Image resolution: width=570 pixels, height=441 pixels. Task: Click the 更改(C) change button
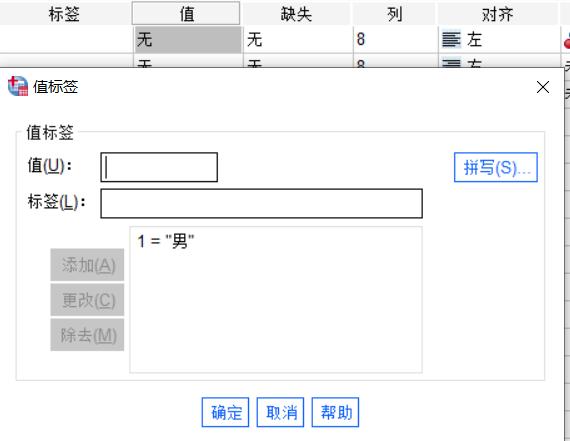click(87, 300)
